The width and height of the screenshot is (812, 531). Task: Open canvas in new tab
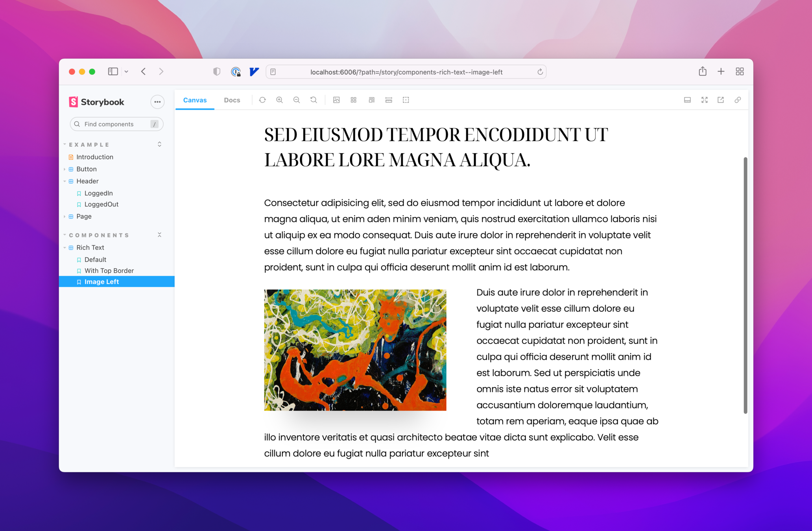721,100
